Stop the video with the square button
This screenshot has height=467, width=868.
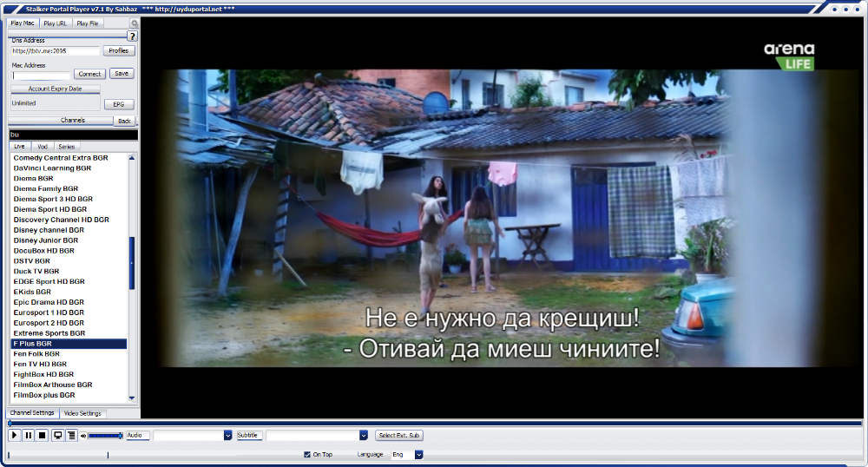[x=42, y=436]
